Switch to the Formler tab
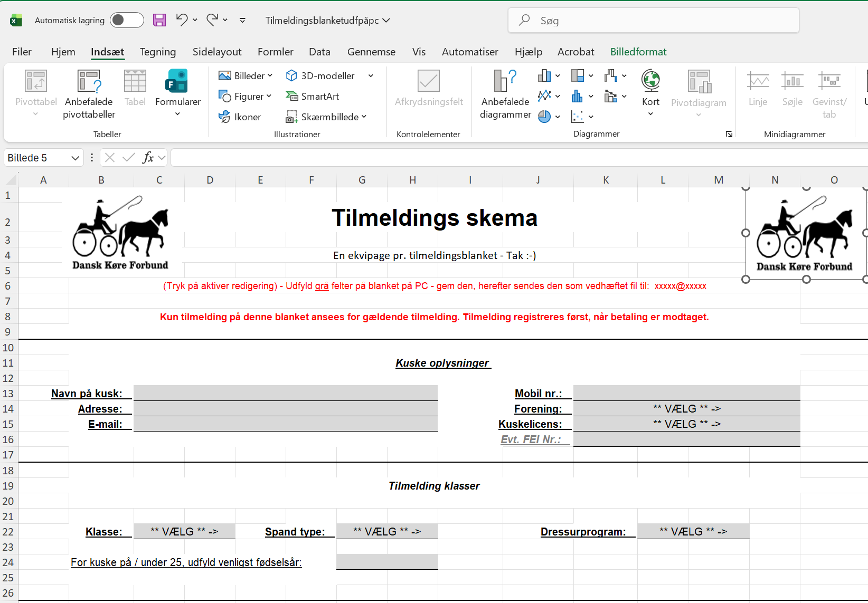 click(275, 52)
